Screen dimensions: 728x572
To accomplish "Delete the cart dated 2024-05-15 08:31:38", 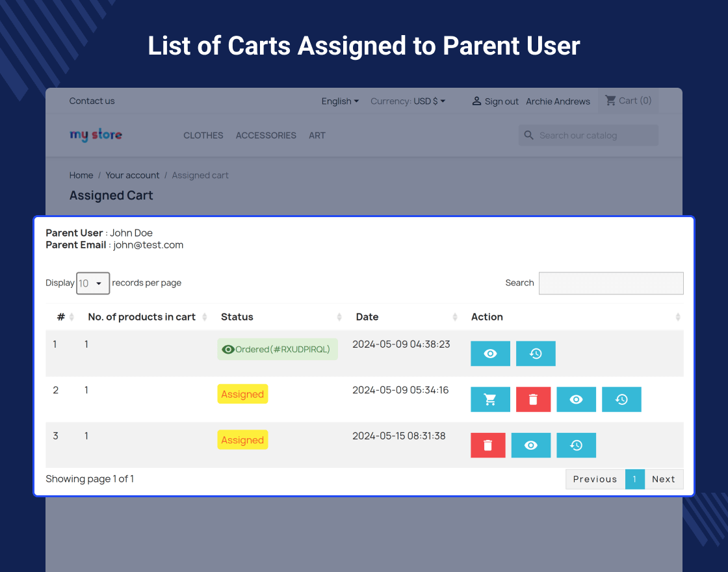I will coord(488,445).
